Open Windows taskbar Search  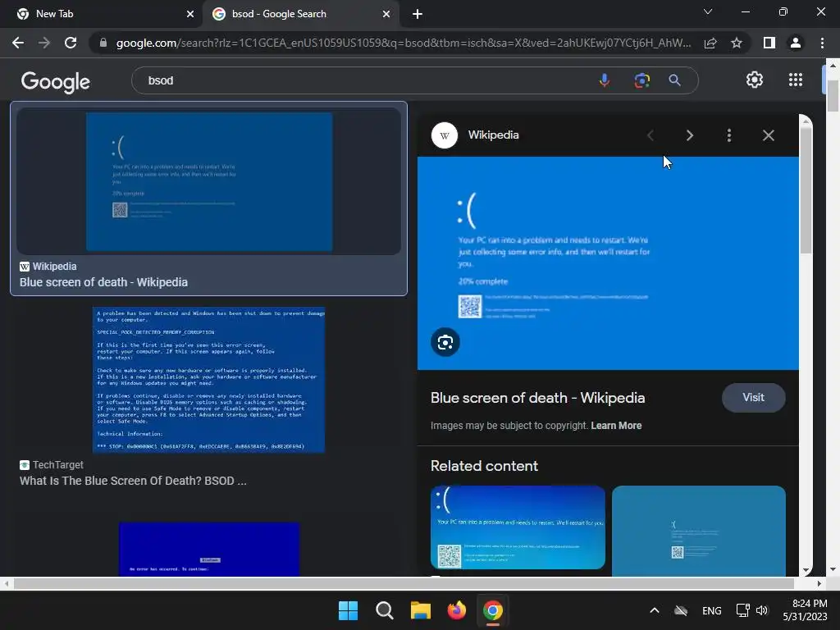click(384, 610)
